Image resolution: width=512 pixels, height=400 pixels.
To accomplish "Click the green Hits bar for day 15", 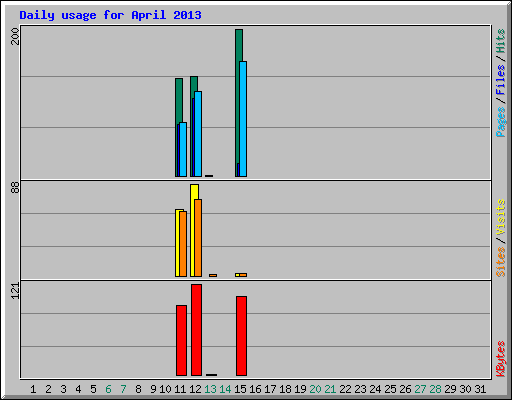I will (x=239, y=103).
